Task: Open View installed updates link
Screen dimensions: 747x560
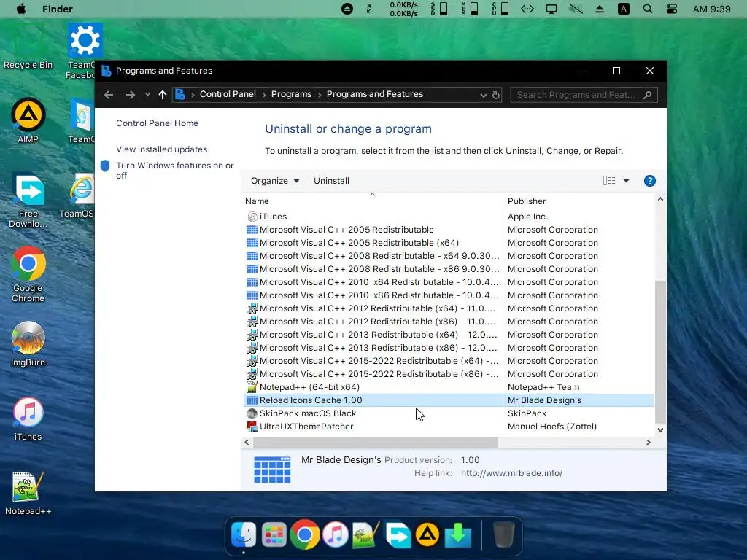Action: pos(161,149)
